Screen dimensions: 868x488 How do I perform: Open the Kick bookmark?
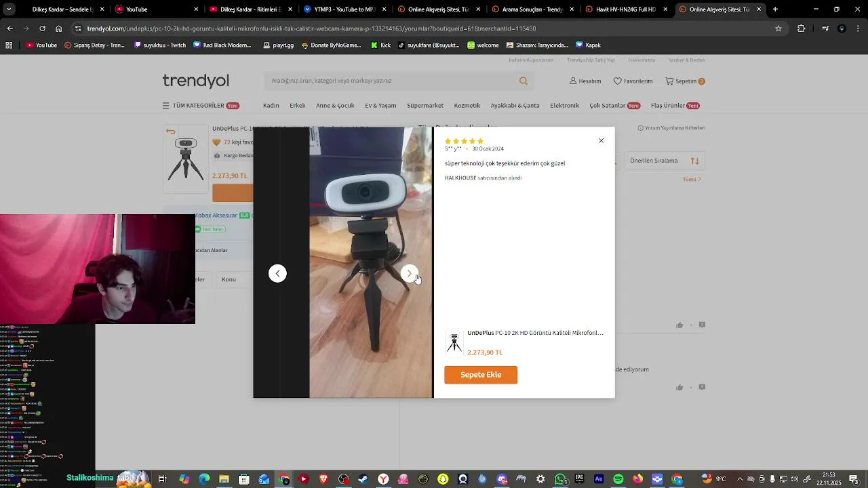tap(380, 45)
